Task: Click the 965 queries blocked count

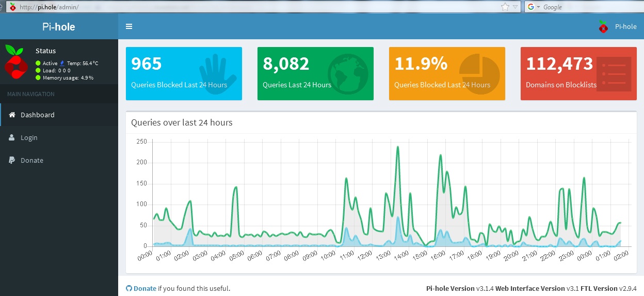Action: (147, 64)
